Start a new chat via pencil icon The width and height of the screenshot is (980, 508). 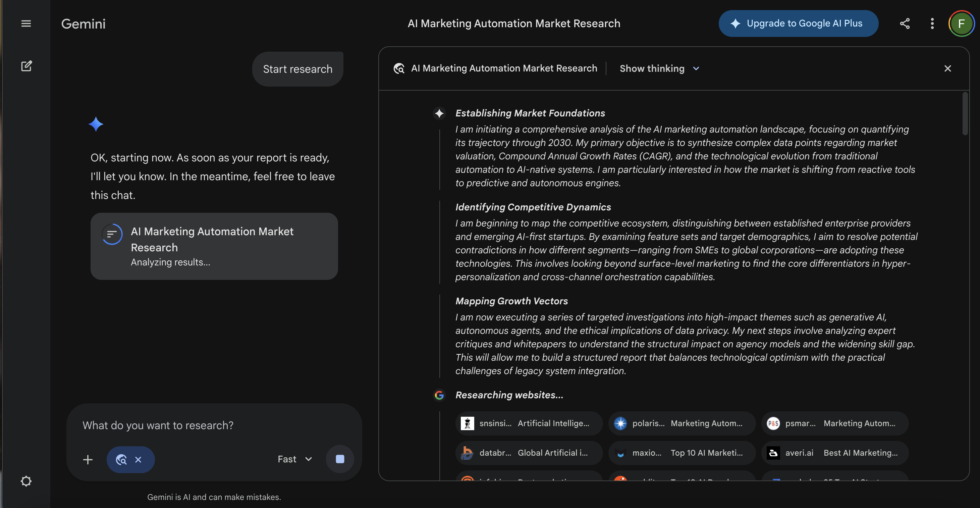coord(26,66)
